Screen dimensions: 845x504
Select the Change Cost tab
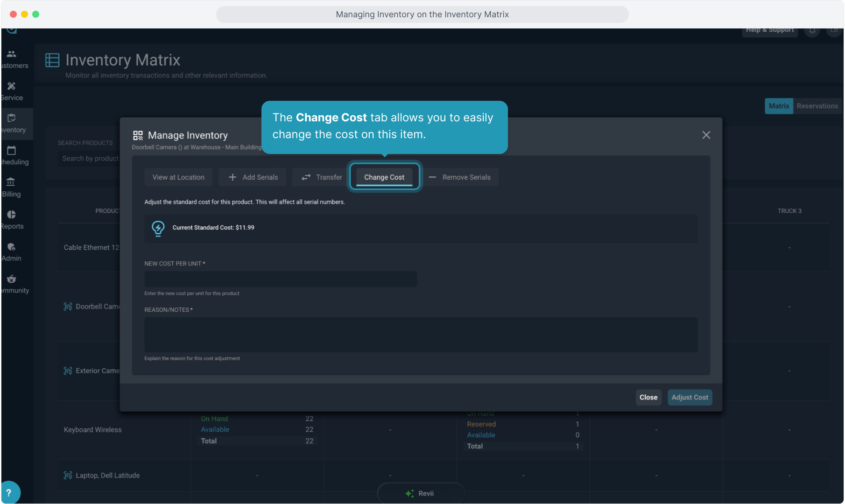pos(384,177)
